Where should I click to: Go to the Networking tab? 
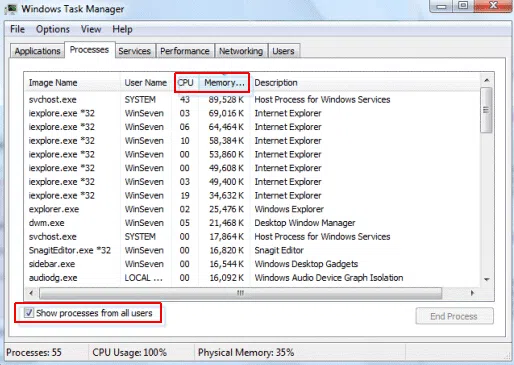tap(241, 51)
